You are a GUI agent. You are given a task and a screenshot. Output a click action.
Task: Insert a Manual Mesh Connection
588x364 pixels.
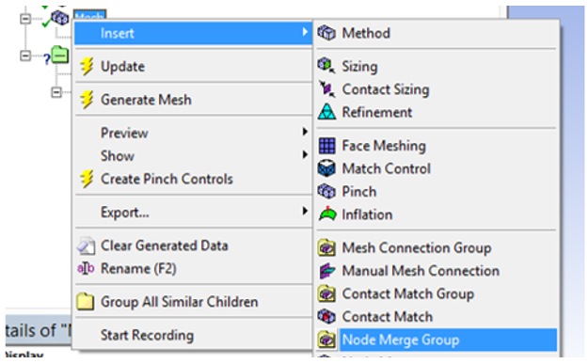437,271
